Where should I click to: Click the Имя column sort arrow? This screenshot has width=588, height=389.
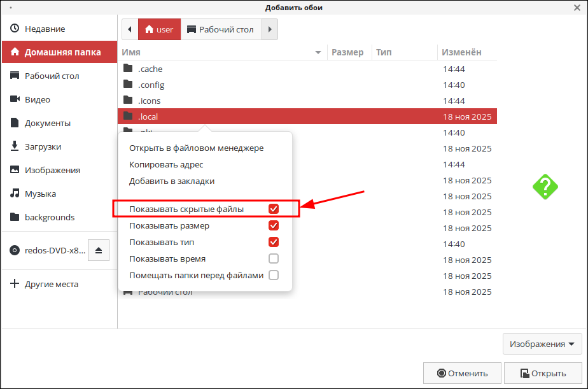pos(318,52)
